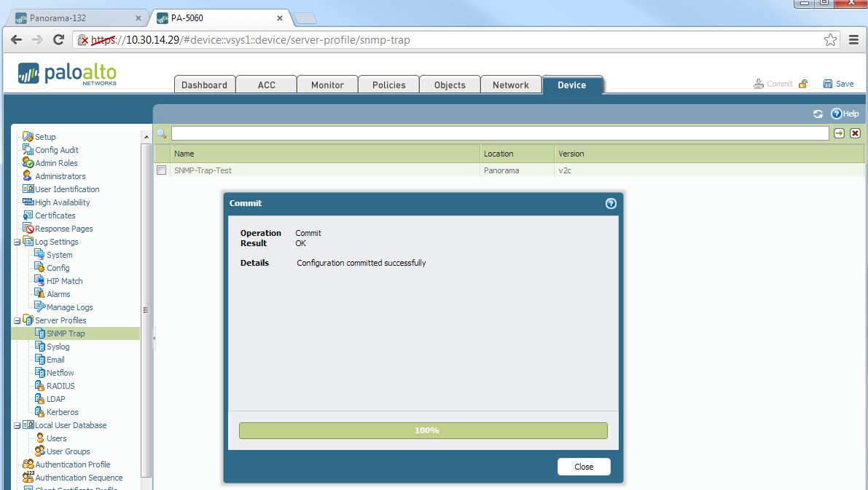Viewport: 868px width, 490px height.
Task: Select the Device tab
Action: [x=572, y=84]
